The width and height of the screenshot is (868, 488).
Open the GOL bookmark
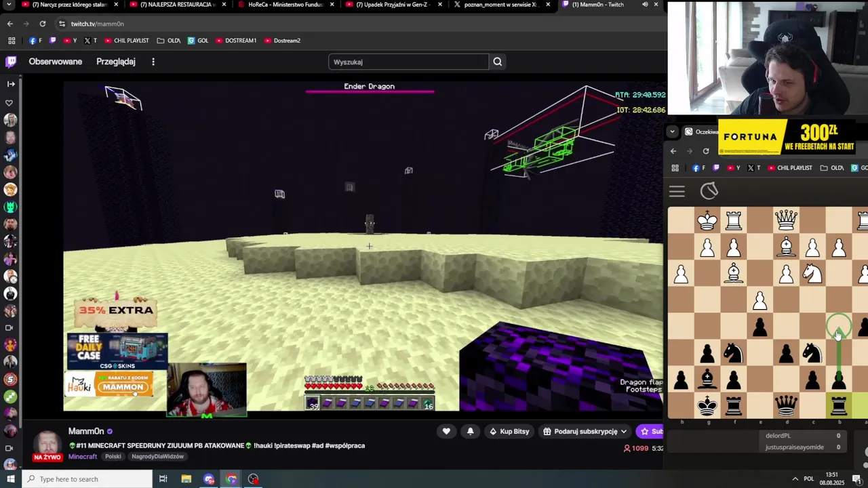[198, 41]
